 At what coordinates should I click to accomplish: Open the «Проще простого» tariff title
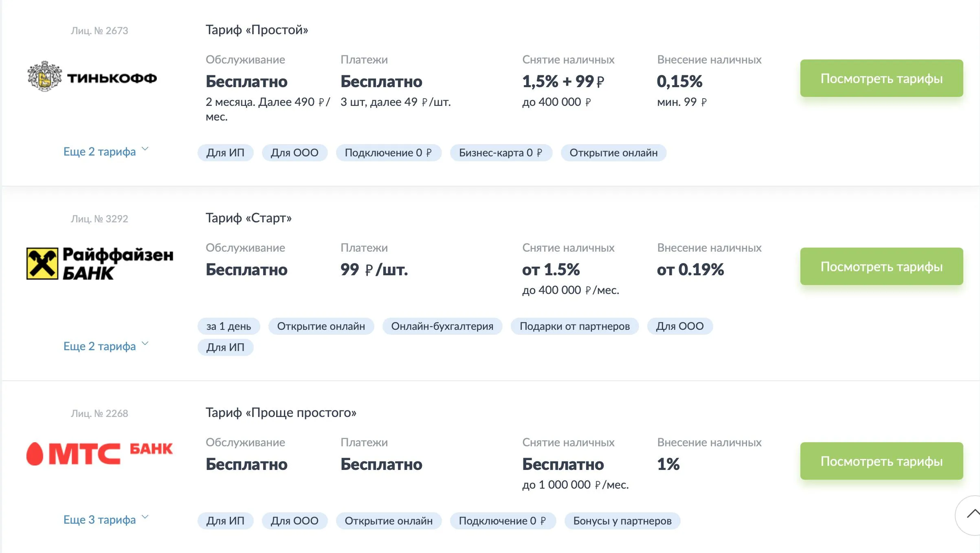[281, 413]
